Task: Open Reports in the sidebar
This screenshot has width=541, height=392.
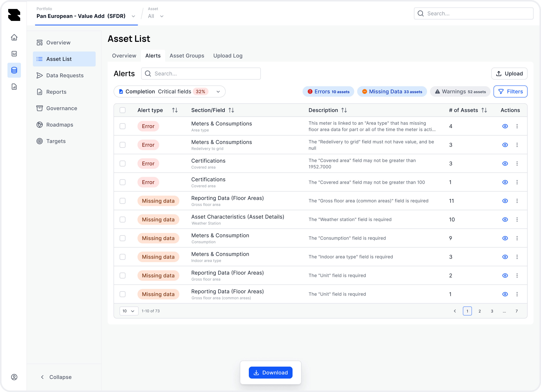Action: coord(64,92)
